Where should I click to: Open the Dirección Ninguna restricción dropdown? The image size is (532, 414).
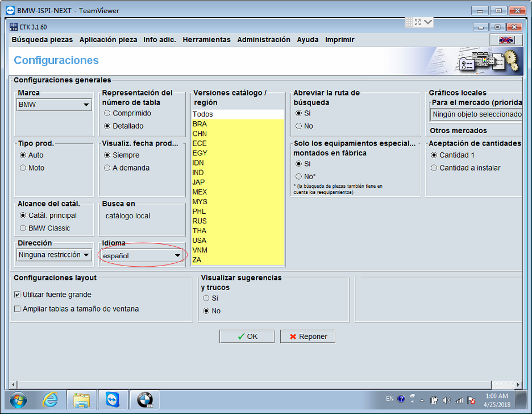coord(54,255)
